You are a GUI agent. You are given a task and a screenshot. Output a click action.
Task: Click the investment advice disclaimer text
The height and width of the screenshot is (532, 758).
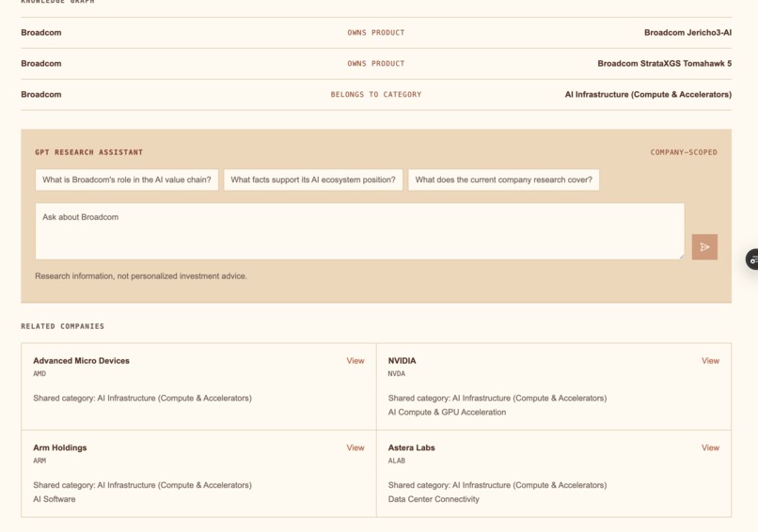click(141, 276)
